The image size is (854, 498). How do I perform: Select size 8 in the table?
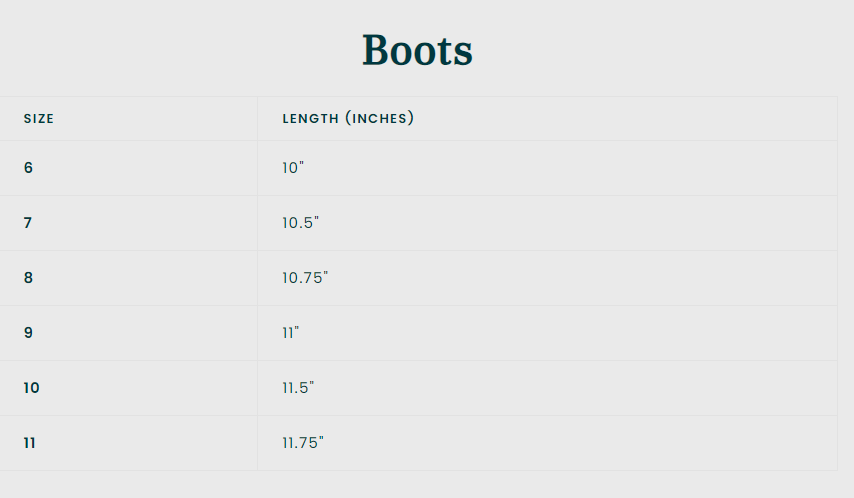[28, 278]
